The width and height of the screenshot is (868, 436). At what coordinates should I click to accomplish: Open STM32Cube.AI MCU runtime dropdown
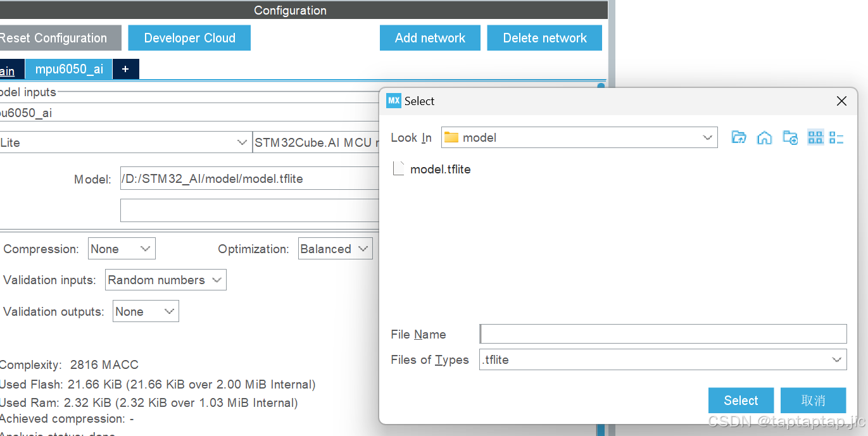pos(317,142)
